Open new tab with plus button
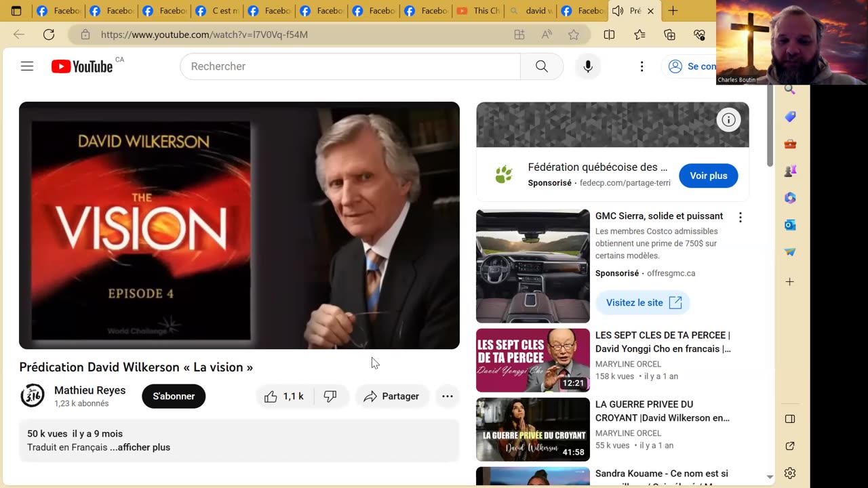Image resolution: width=868 pixels, height=488 pixels. coord(673,11)
